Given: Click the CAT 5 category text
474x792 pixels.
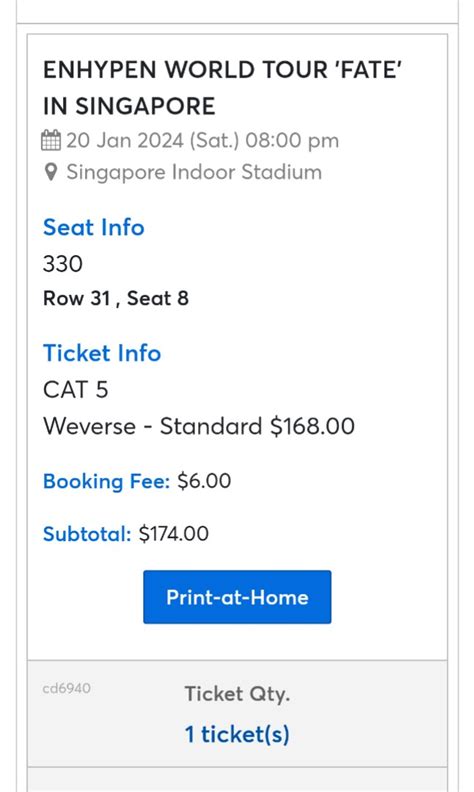Looking at the screenshot, I should tap(76, 390).
